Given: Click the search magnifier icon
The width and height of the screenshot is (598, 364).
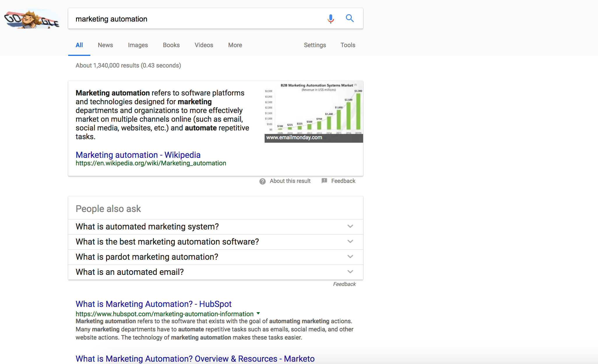Looking at the screenshot, I should (x=350, y=18).
